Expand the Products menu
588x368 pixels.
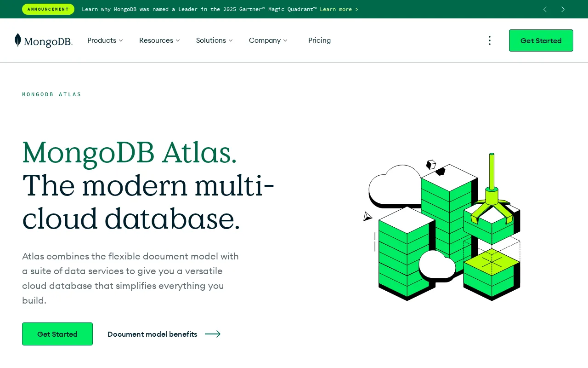click(x=105, y=40)
